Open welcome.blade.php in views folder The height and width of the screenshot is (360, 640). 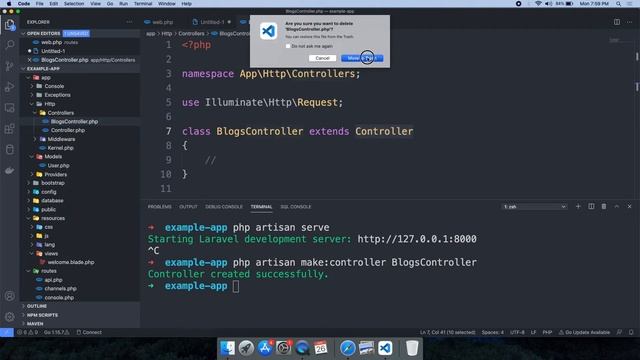[x=71, y=262]
